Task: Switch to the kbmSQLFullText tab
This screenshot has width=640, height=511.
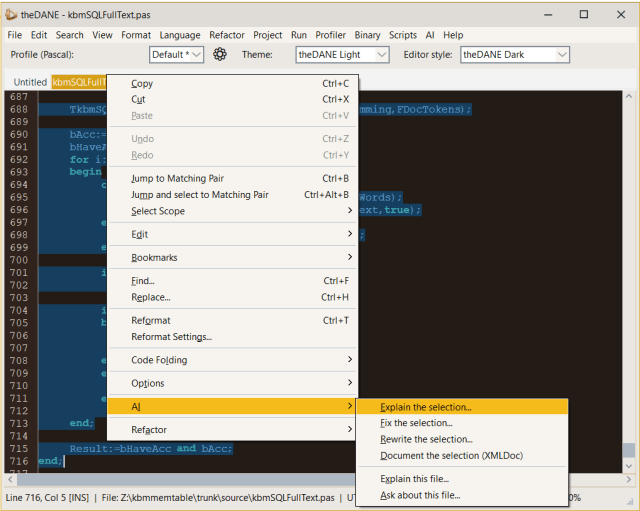Action: click(x=79, y=82)
